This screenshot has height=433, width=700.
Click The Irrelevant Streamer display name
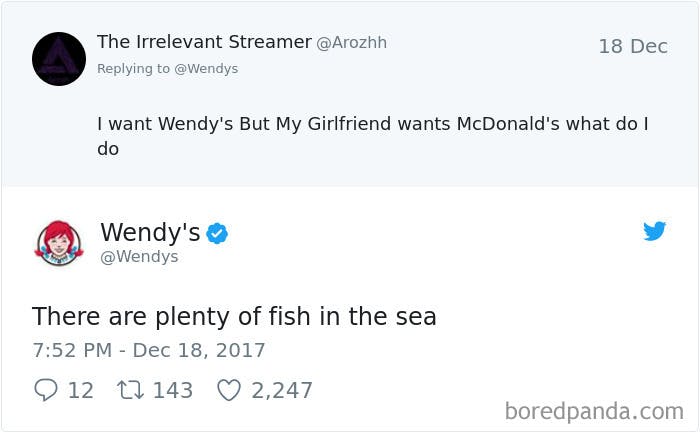(204, 42)
